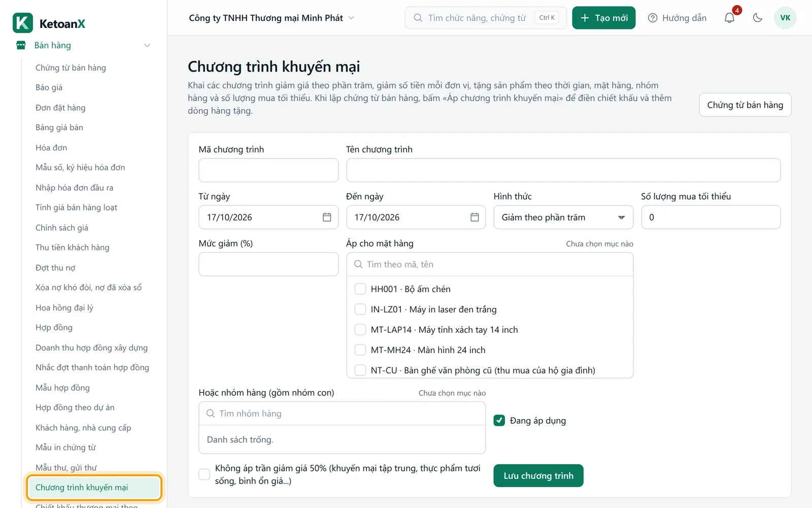Image resolution: width=812 pixels, height=508 pixels.
Task: Focus the Tên chương trình field
Action: click(x=563, y=170)
